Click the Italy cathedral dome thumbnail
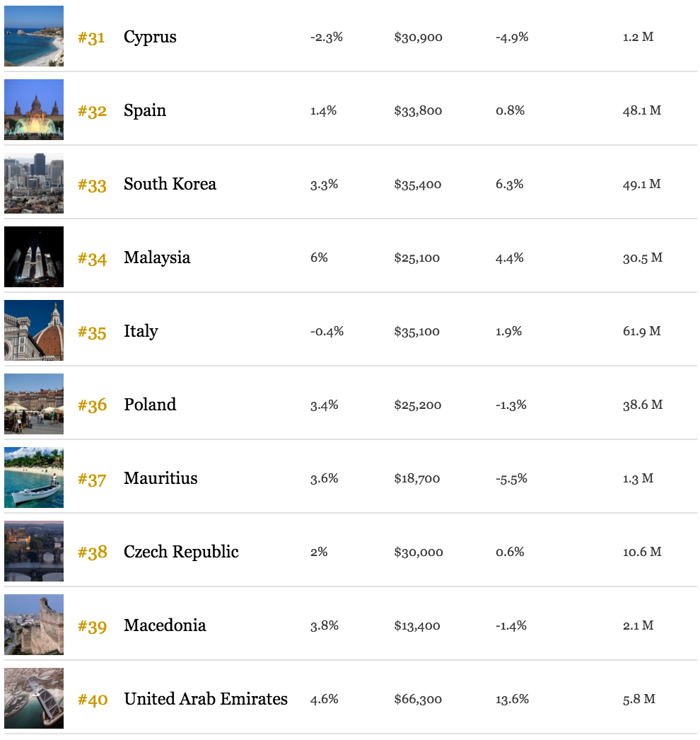700x740 pixels. pyautogui.click(x=34, y=331)
